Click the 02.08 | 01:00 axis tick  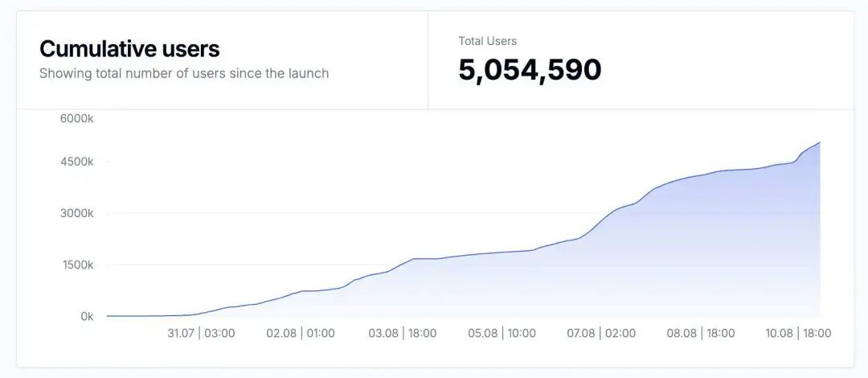pyautogui.click(x=301, y=333)
